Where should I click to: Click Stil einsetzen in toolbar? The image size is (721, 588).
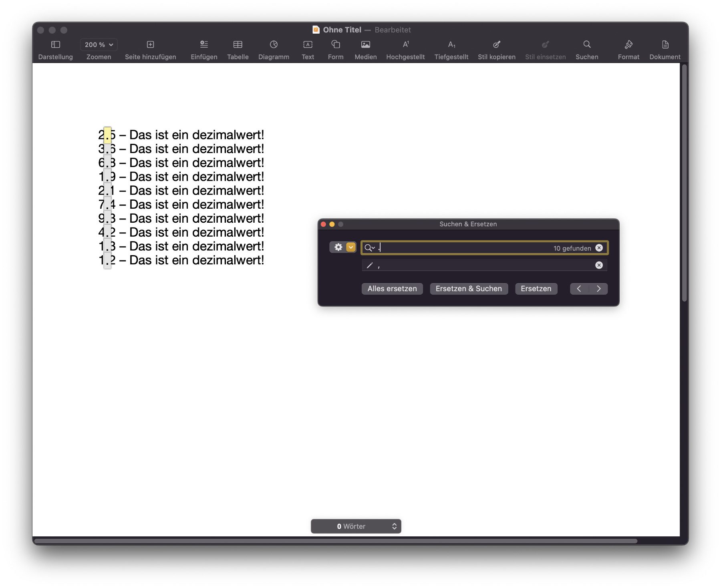pyautogui.click(x=545, y=50)
